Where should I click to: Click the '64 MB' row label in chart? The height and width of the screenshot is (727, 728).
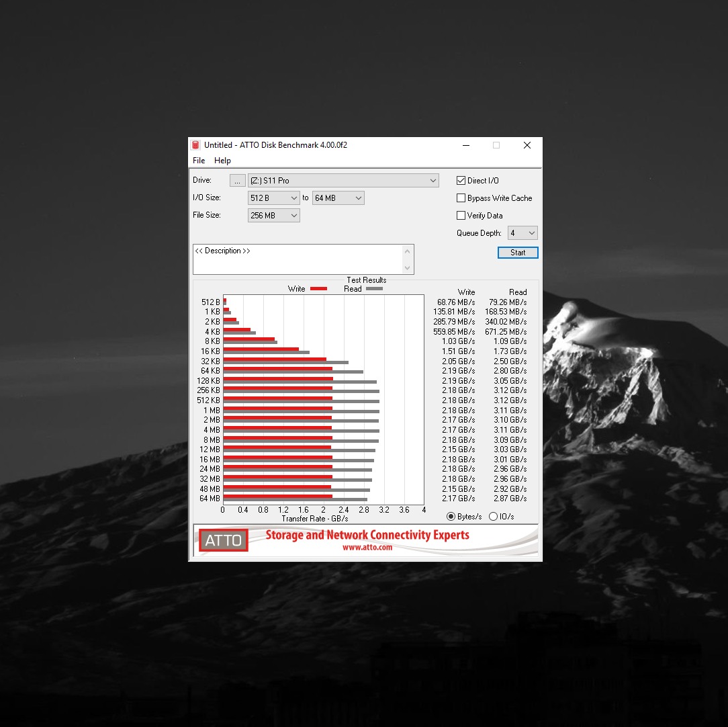pos(210,499)
